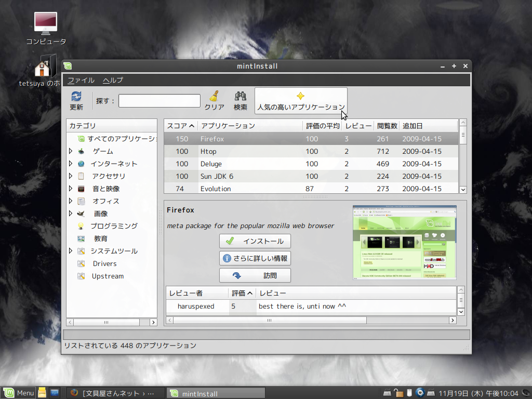Select the Upstream category label
Image resolution: width=532 pixels, height=399 pixels.
(x=108, y=276)
